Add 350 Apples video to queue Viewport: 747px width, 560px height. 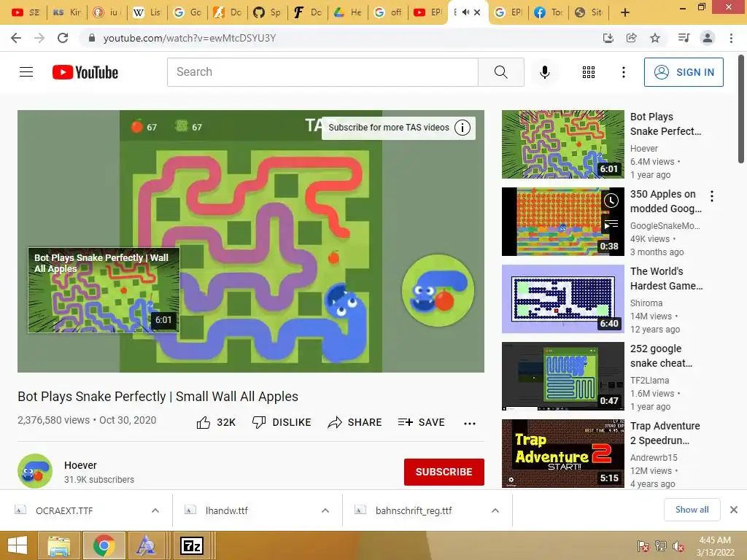[x=611, y=224]
